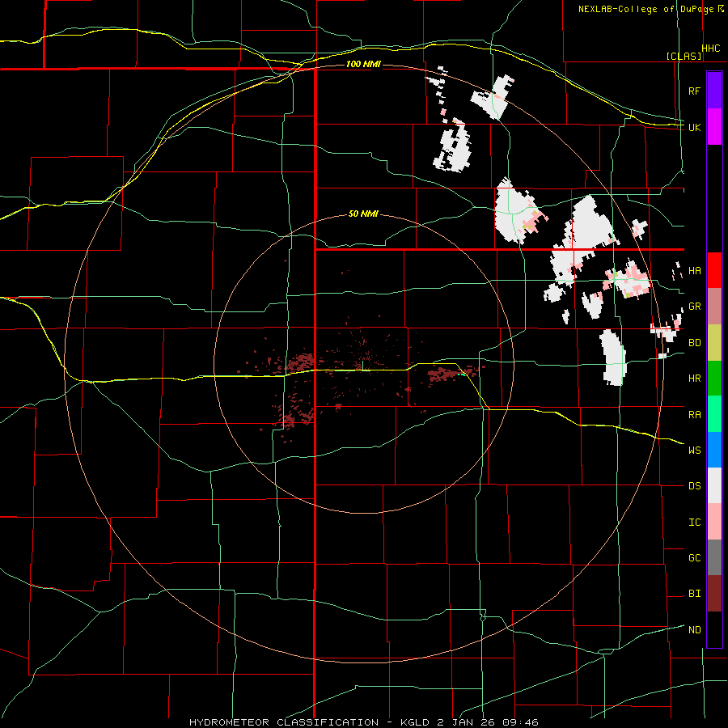Screen dimensions: 728x728
Task: Click the magenta UK color swatch
Action: click(x=714, y=127)
